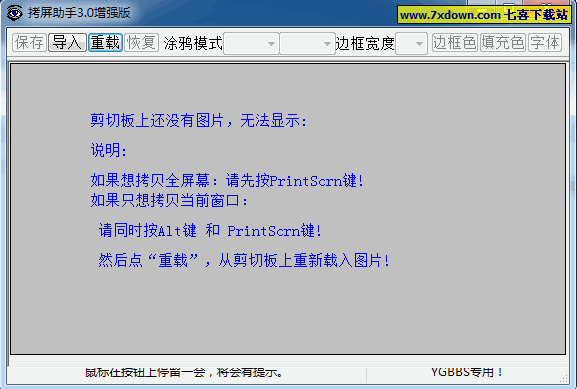Choose fill color with 填充色

503,42
